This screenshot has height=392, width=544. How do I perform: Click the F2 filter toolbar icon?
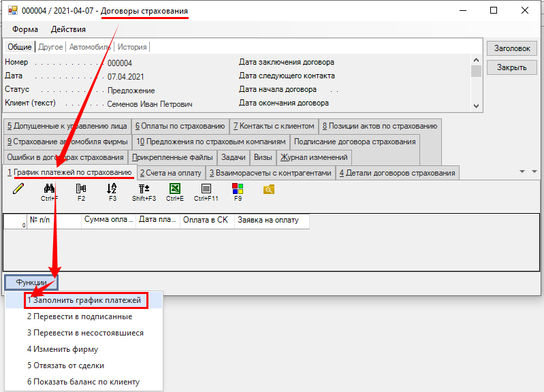(x=81, y=189)
